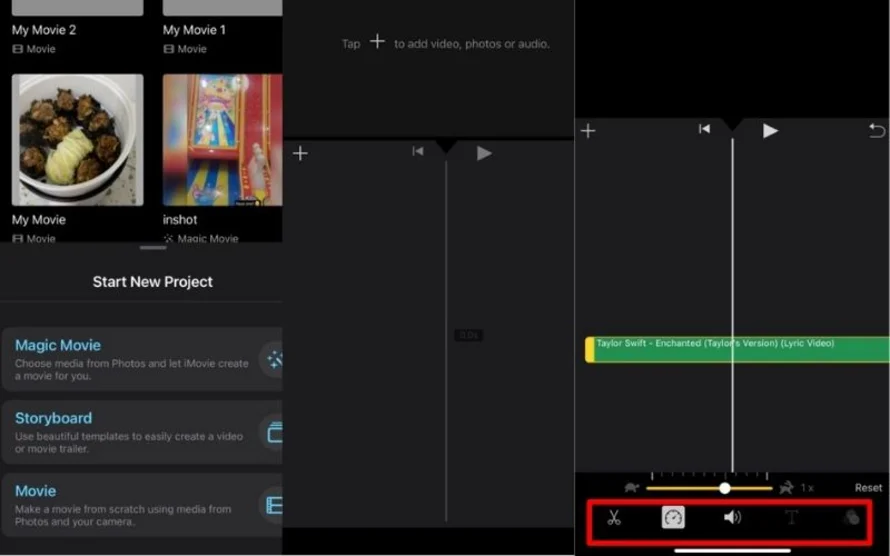Tap the 1x speed value

pos(807,488)
